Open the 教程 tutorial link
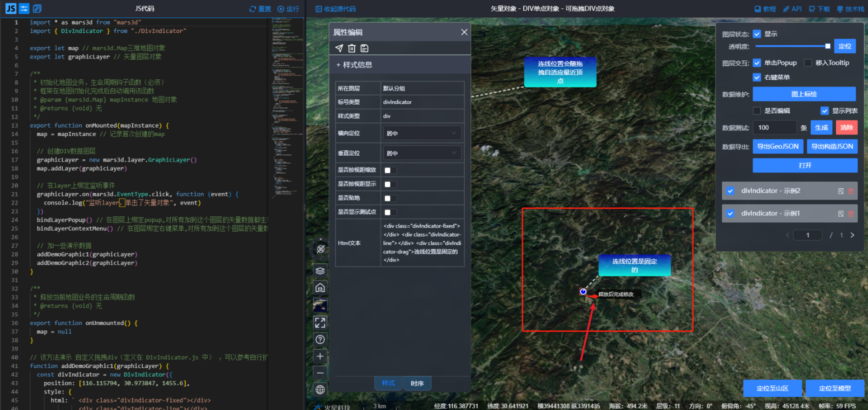868x410 pixels. point(765,9)
